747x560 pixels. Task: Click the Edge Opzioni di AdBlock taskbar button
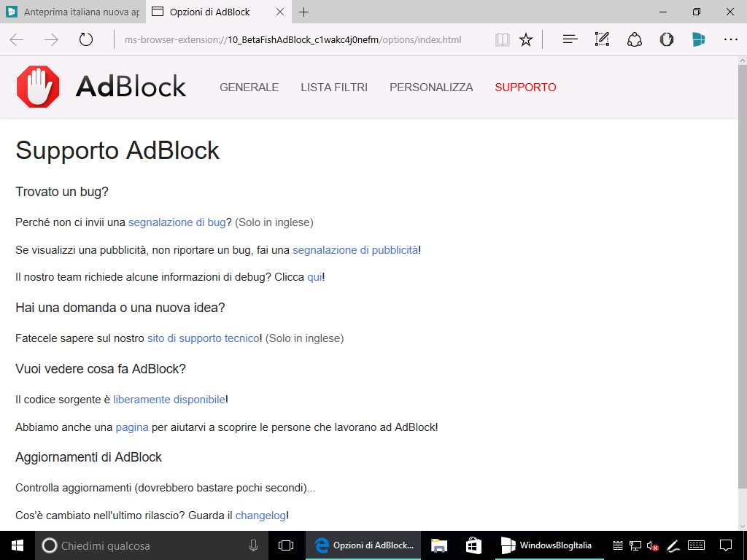[363, 545]
